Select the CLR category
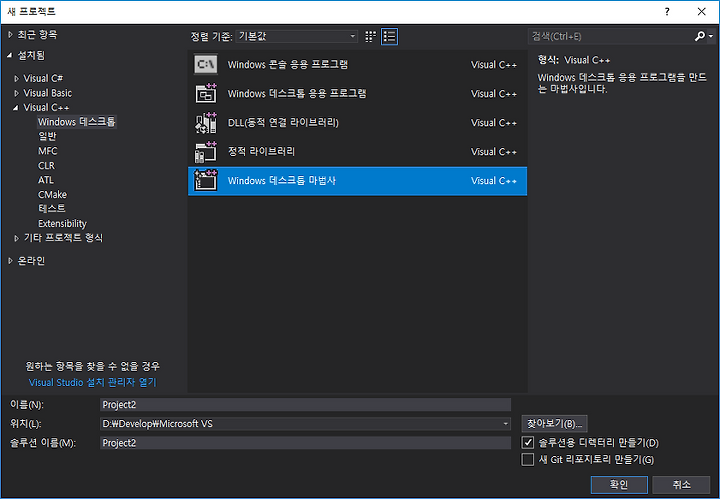720x499 pixels. (x=46, y=165)
